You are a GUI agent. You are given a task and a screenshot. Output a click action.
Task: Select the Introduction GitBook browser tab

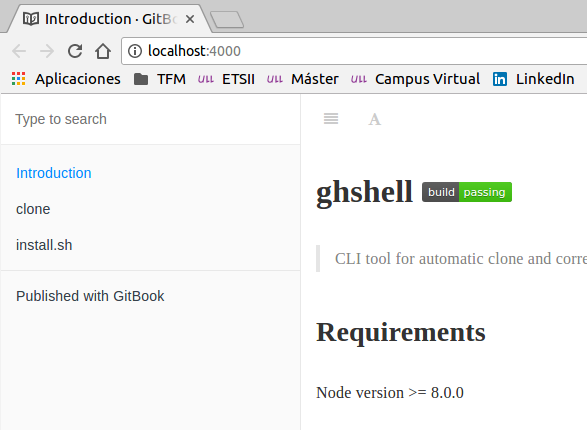(x=109, y=19)
